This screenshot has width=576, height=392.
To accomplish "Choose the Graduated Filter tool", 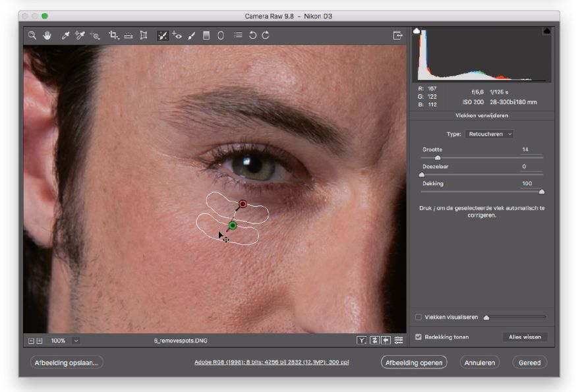I will 206,36.
